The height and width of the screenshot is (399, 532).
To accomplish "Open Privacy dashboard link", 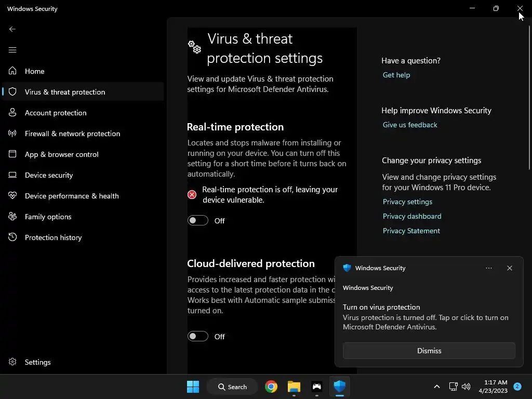I will (412, 216).
